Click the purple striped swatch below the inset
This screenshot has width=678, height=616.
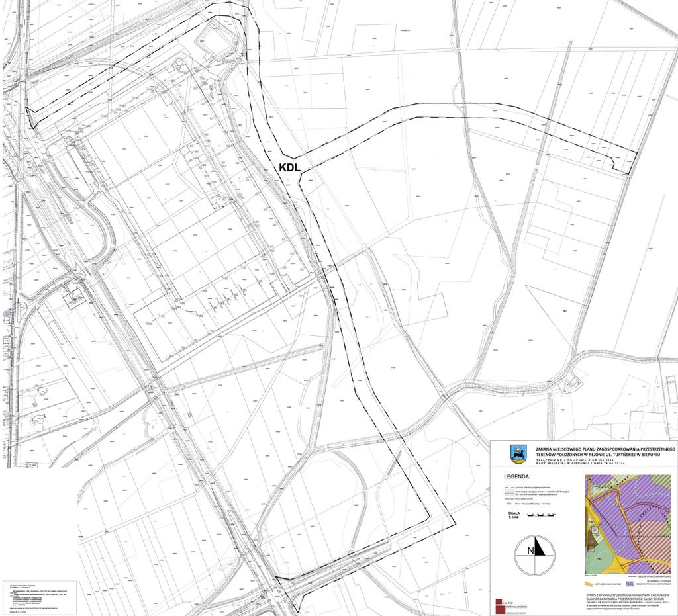point(630,584)
